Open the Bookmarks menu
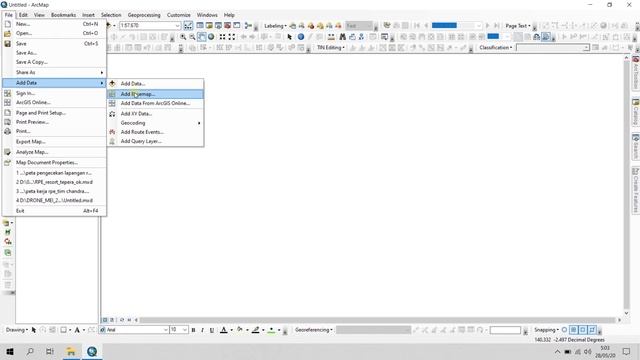 pyautogui.click(x=63, y=15)
